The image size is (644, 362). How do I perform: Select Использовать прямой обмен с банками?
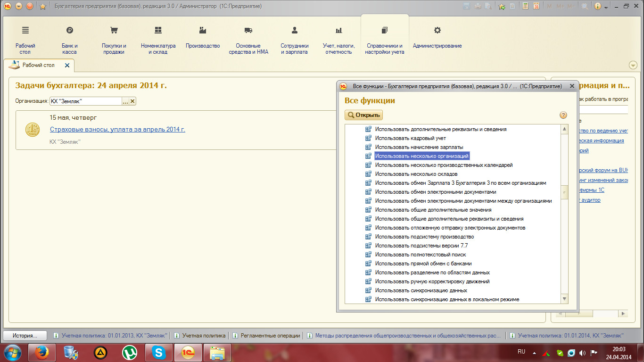pyautogui.click(x=423, y=263)
